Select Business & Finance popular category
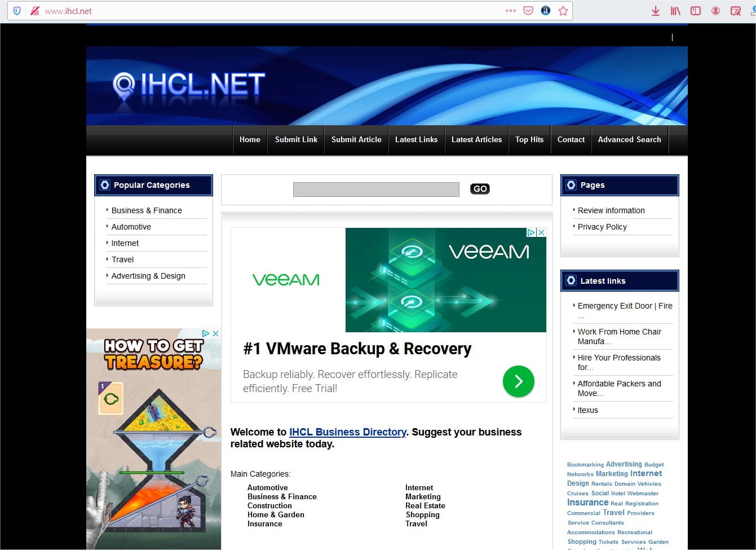756x550 pixels. click(x=147, y=210)
